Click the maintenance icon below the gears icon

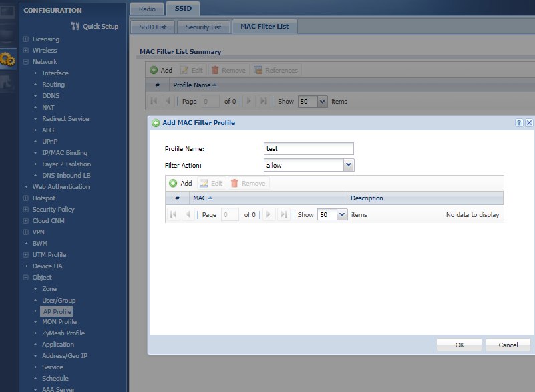(x=7, y=82)
